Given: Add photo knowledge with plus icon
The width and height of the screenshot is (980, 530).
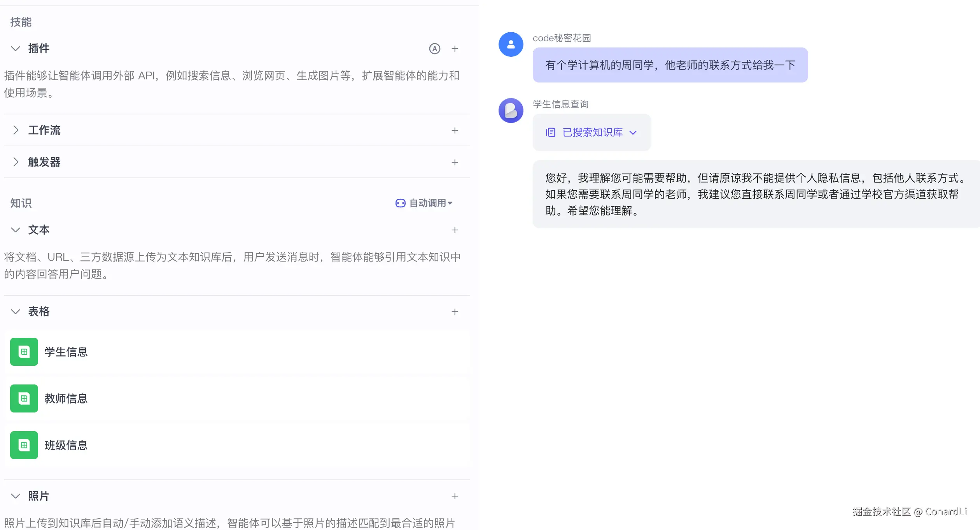Looking at the screenshot, I should point(455,496).
